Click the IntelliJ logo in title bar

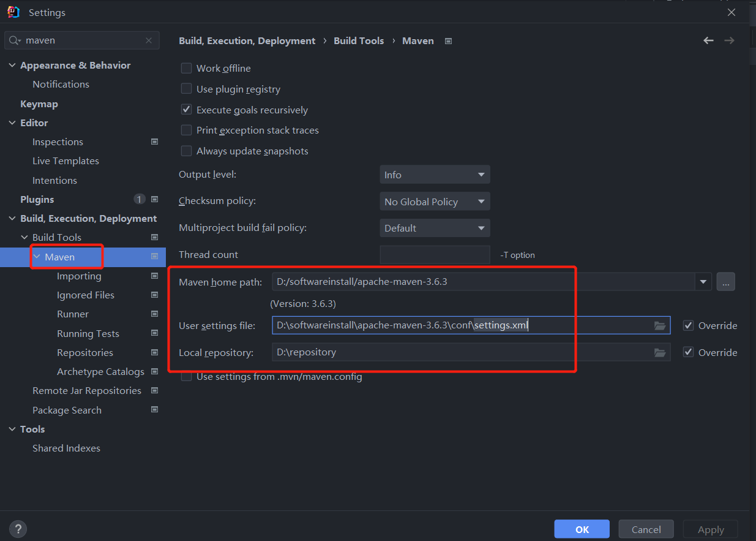click(13, 12)
